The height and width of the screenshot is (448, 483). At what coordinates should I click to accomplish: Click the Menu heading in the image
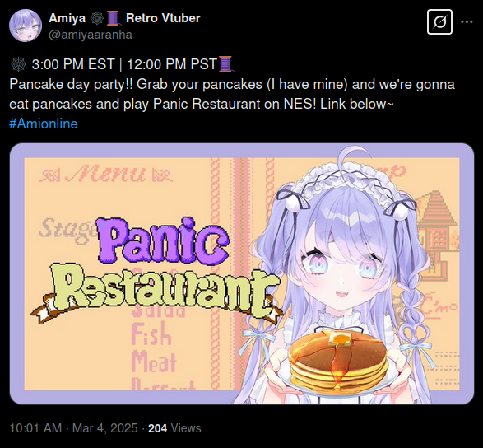click(x=106, y=174)
